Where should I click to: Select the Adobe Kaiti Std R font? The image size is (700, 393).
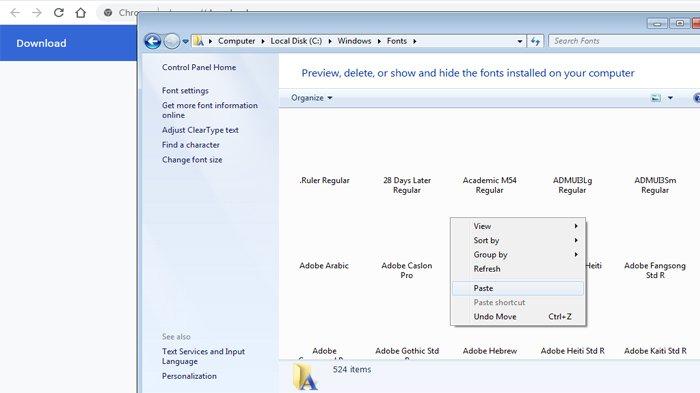pos(655,351)
